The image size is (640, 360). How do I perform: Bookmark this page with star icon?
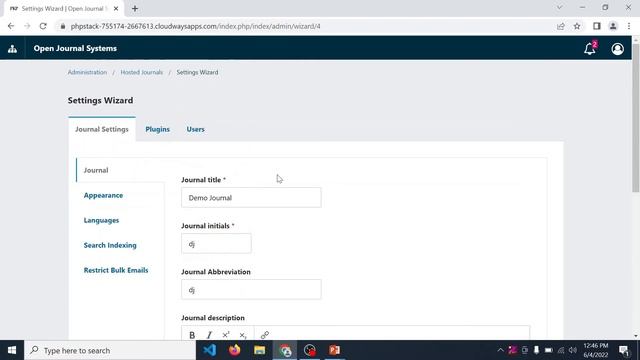[577, 26]
